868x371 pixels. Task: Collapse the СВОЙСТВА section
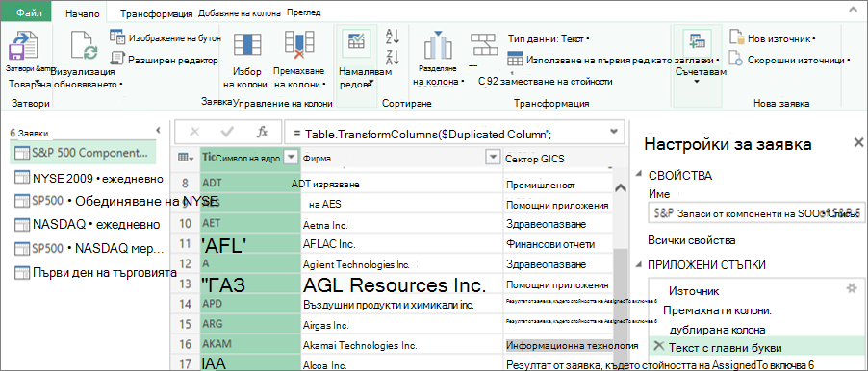click(x=639, y=175)
